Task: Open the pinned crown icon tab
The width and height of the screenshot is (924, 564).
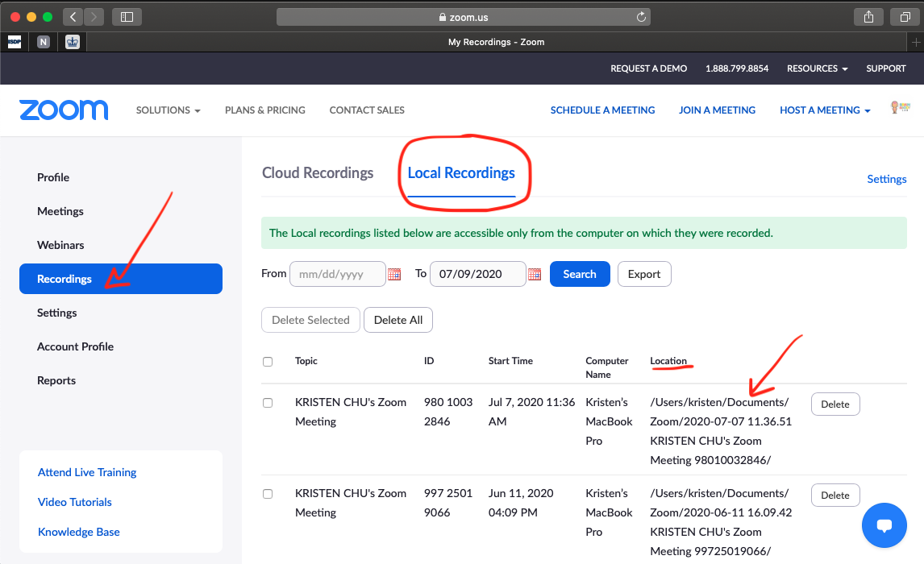Action: pyautogui.click(x=73, y=42)
